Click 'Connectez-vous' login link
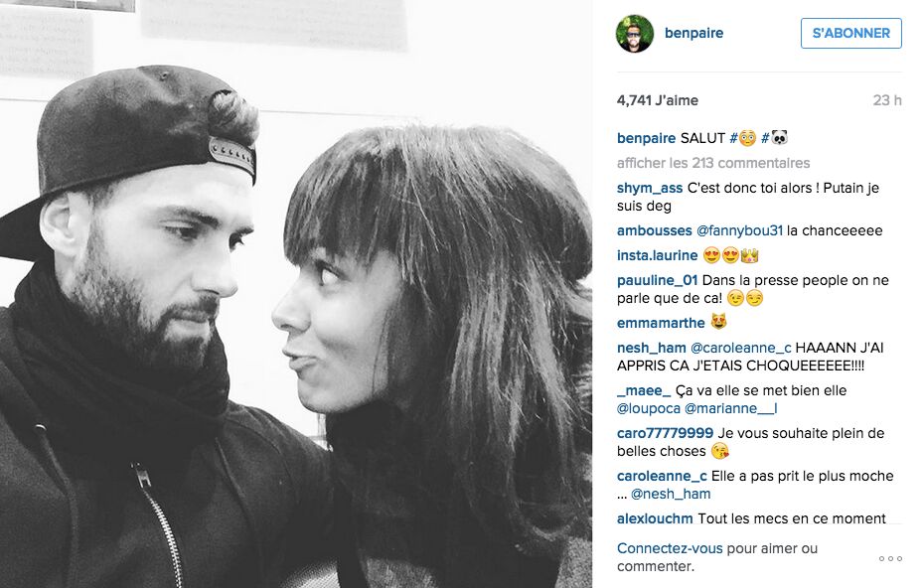The image size is (923, 588). [x=670, y=548]
